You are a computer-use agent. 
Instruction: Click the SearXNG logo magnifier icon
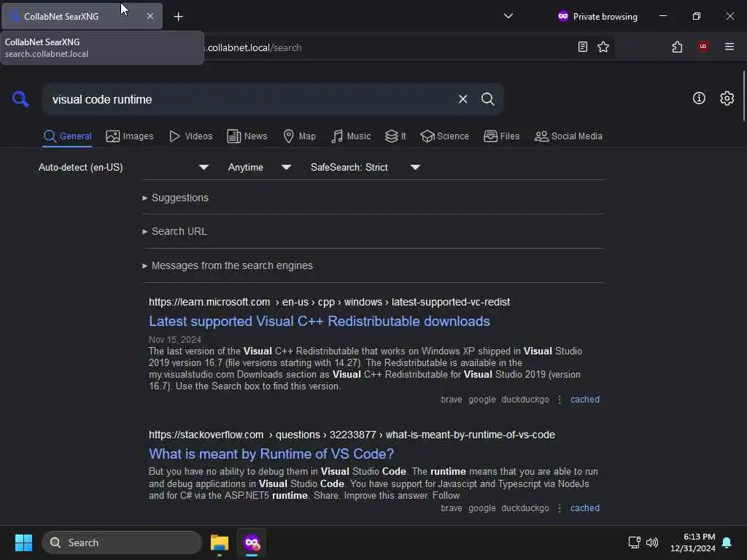(20, 99)
